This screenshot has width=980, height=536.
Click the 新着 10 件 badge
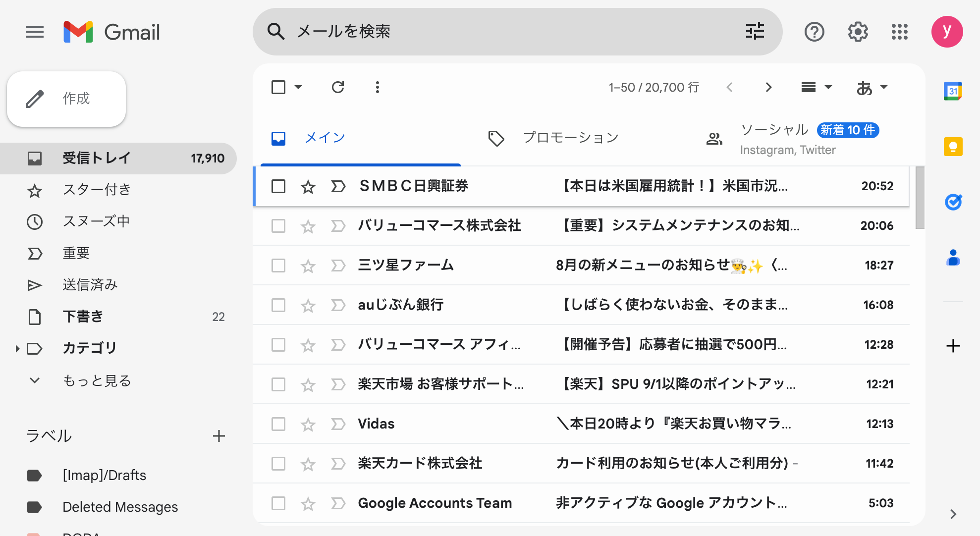coord(848,130)
